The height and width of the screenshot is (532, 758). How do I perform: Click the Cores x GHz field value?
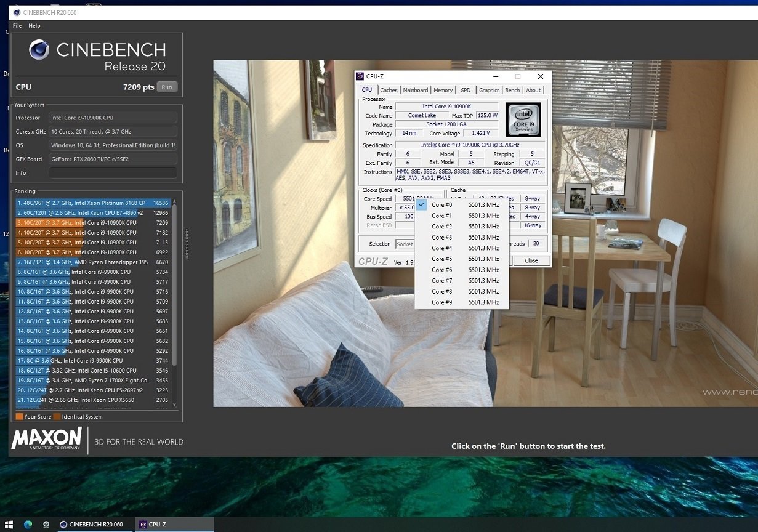[113, 131]
